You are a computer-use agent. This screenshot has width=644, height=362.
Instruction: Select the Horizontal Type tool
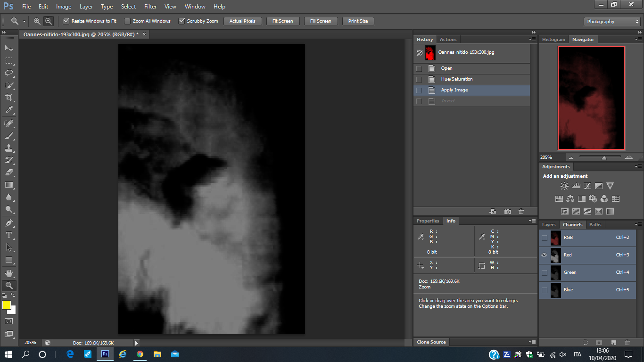pyautogui.click(x=9, y=235)
